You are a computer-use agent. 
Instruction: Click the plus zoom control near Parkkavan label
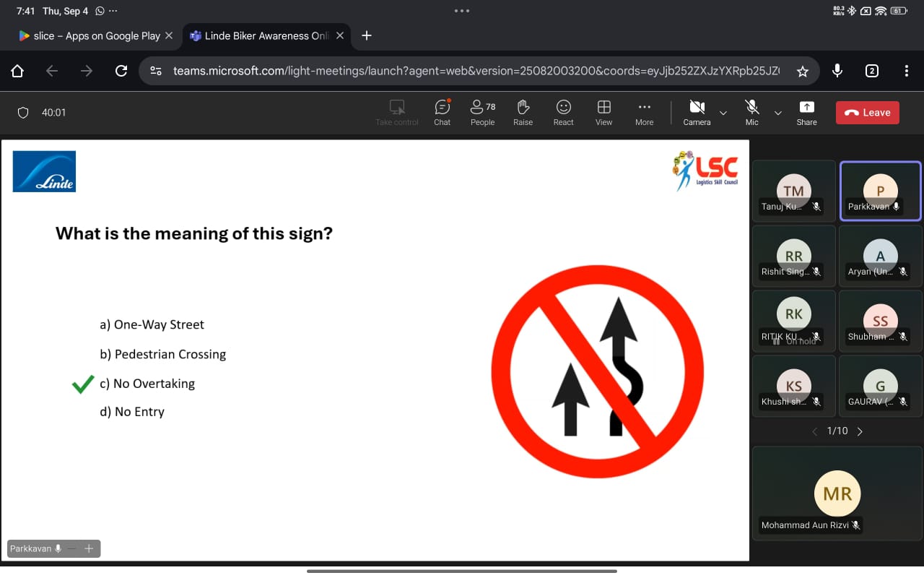(89, 548)
